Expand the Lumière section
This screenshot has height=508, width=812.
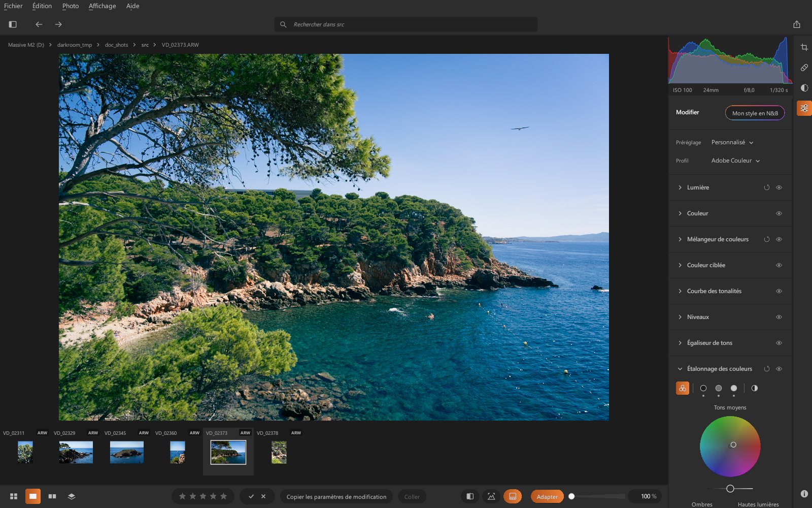680,187
